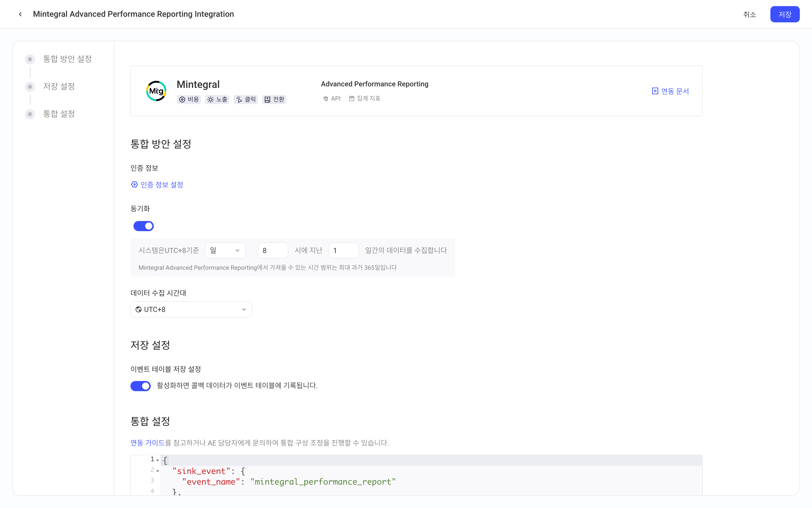Click the Mintegral heading text

pos(198,84)
